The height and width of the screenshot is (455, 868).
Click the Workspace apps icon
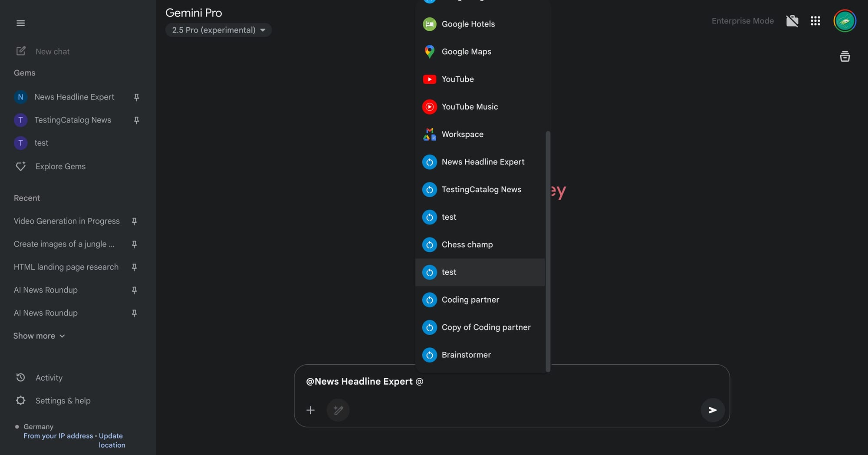coord(430,135)
